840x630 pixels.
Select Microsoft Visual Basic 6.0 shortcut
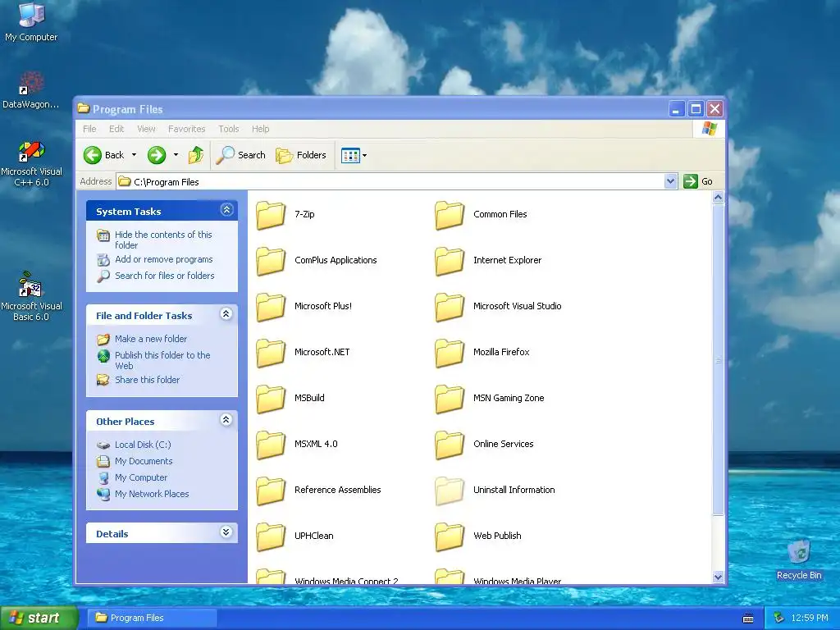pos(31,296)
